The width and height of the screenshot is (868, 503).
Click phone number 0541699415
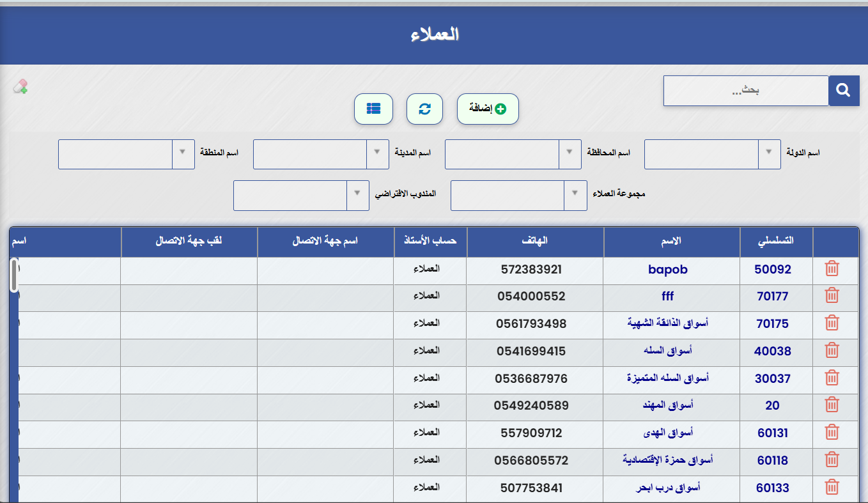(531, 351)
